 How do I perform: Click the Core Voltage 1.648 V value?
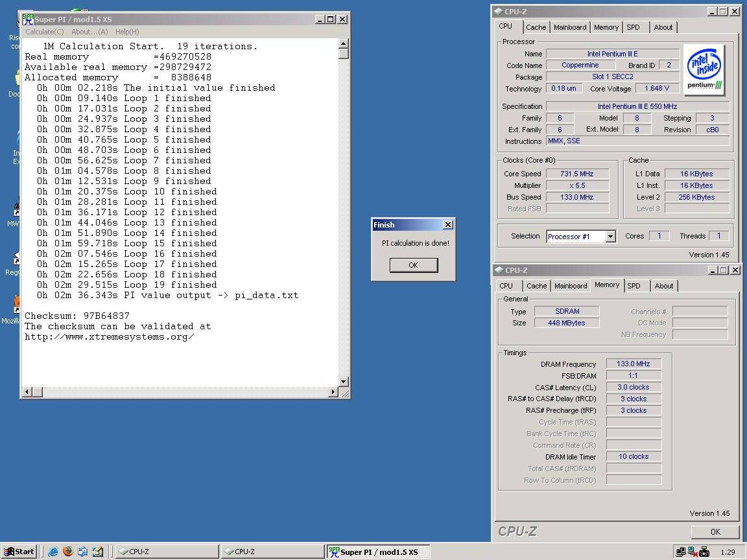point(656,88)
